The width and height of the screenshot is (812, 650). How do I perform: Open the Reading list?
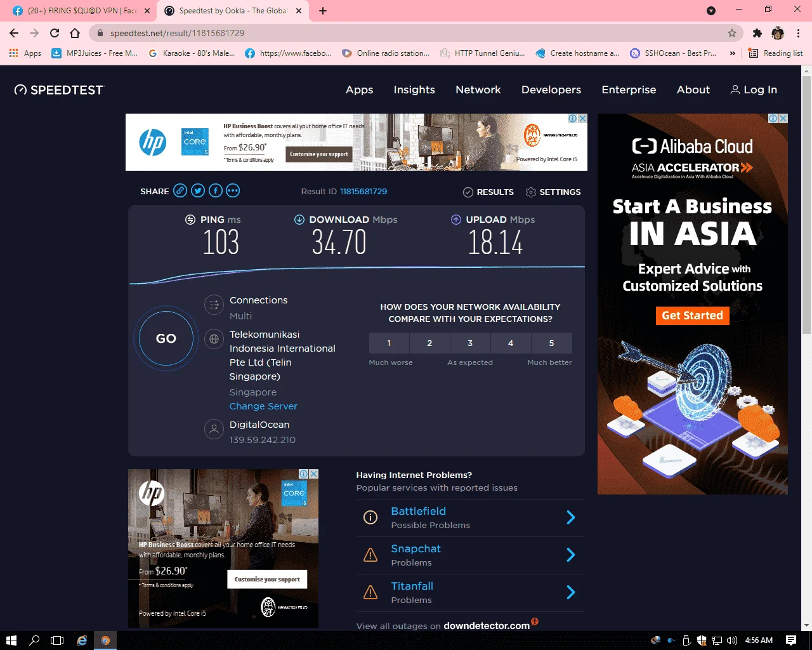pos(775,53)
